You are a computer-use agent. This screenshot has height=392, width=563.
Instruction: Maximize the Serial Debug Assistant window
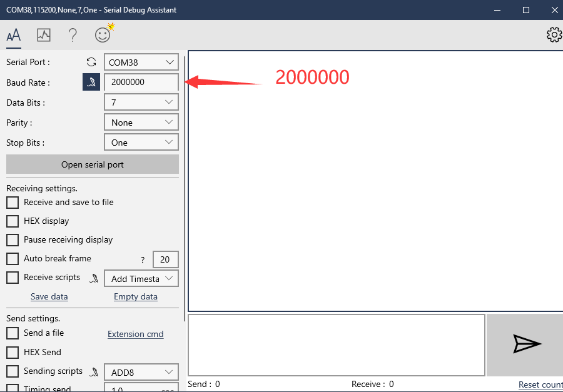[x=526, y=10]
